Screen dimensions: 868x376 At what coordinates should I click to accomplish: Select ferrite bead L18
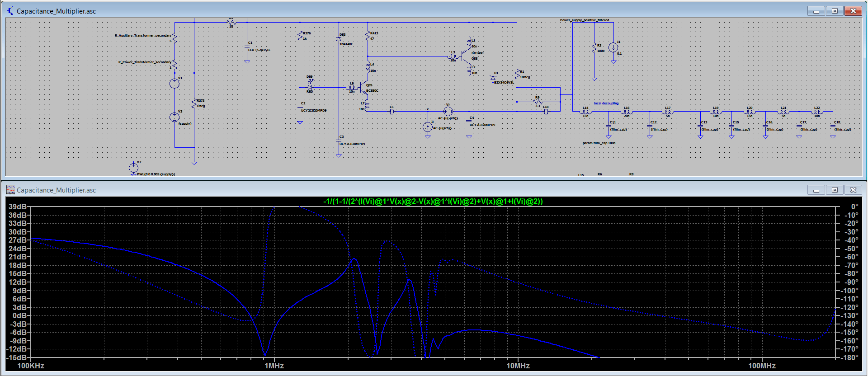point(546,111)
